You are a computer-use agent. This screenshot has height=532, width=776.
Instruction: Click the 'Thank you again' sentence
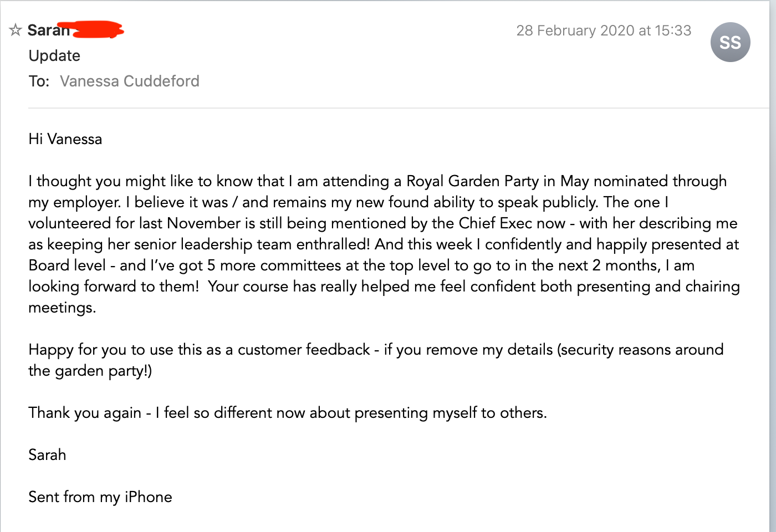click(x=287, y=412)
